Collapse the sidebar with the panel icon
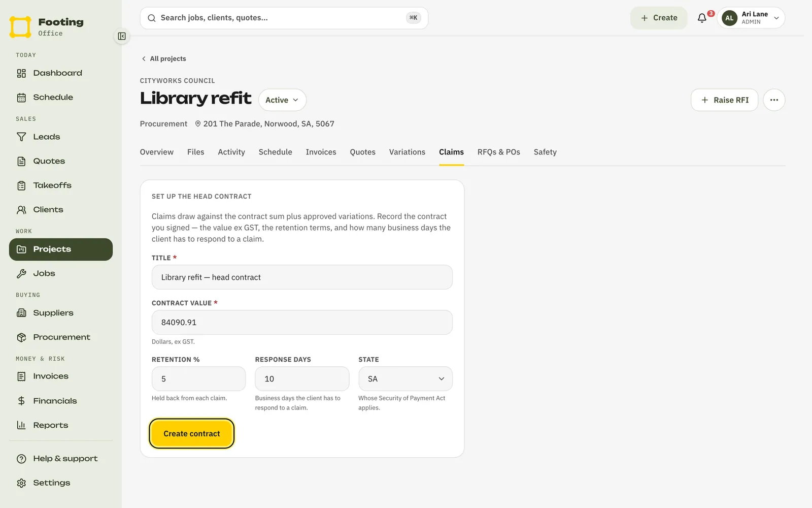Screen dimensions: 812x508 point(122,36)
